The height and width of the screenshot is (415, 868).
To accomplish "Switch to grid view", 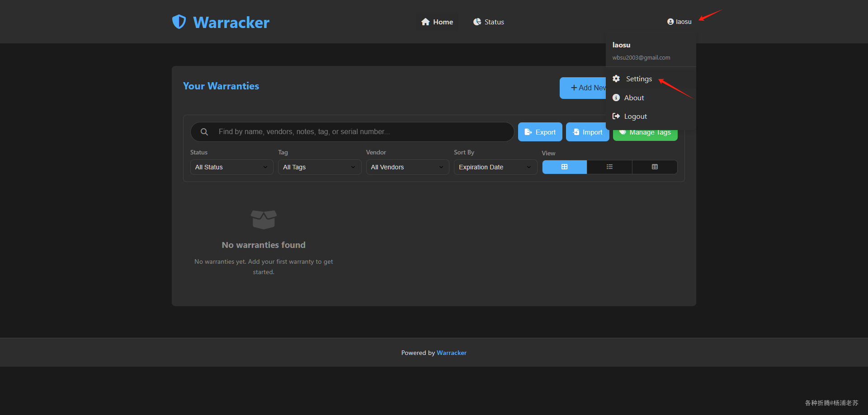I will point(565,167).
